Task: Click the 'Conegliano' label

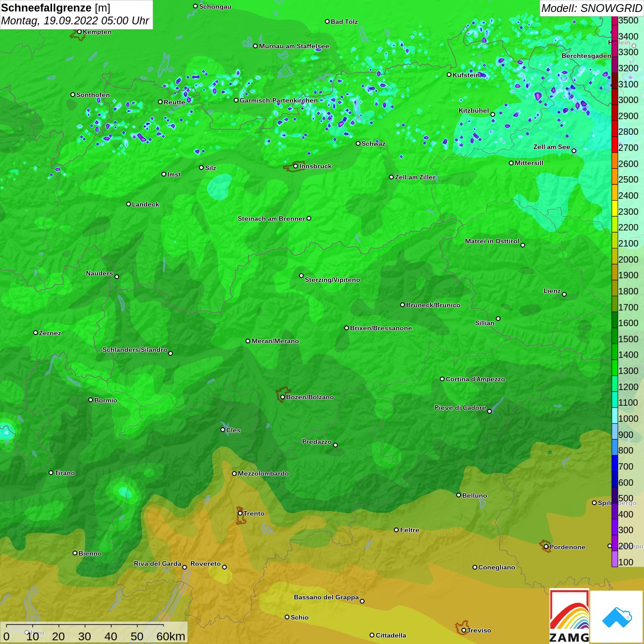Action: coord(497,567)
